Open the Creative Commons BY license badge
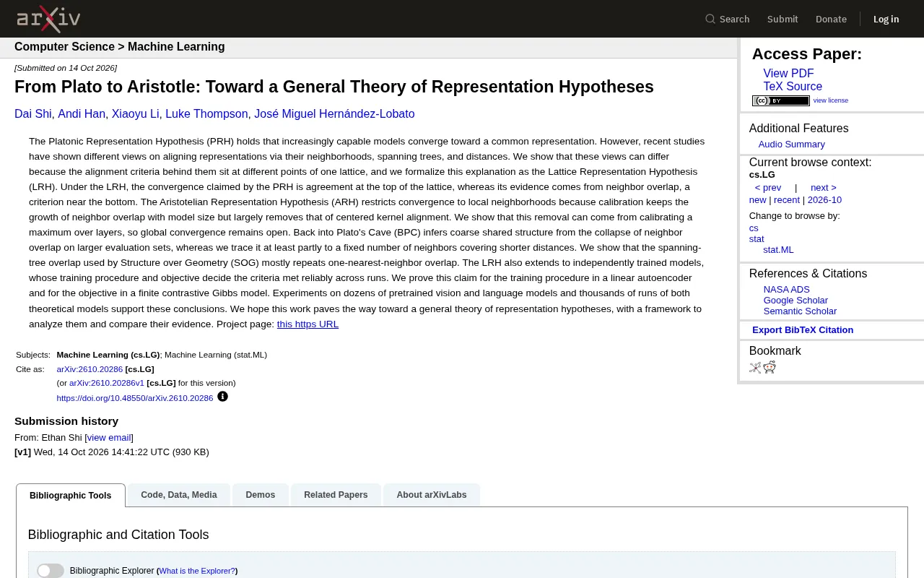The width and height of the screenshot is (924, 578). click(x=780, y=100)
